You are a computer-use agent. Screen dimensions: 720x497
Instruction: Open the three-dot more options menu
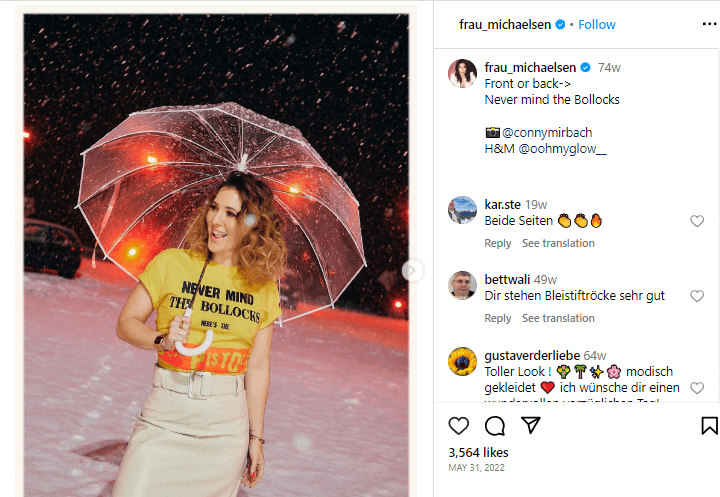click(709, 24)
